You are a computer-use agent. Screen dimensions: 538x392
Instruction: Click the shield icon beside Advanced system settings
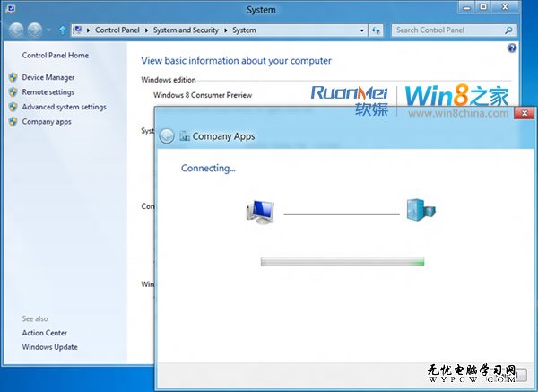[13, 107]
